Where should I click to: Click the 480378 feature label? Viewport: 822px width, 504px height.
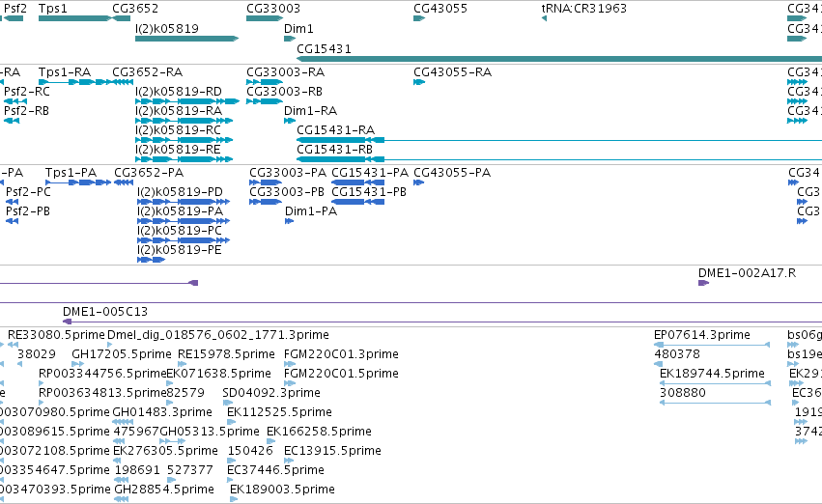point(677,354)
